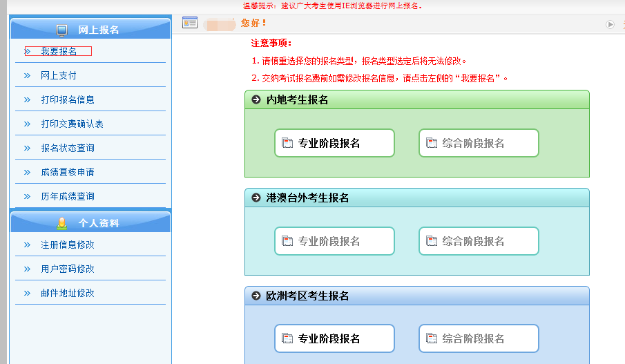Click the ID card icon beside the greeting
This screenshot has height=364, width=625.
(190, 23)
